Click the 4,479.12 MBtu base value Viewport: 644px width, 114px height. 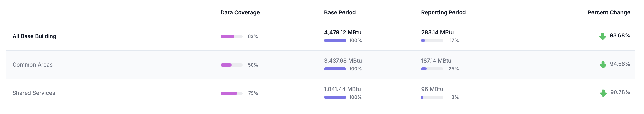(x=342, y=32)
